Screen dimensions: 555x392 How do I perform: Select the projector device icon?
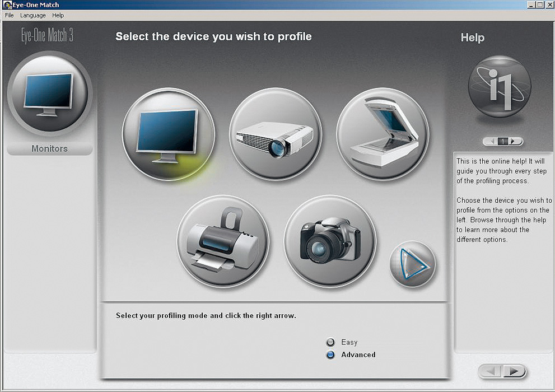276,134
